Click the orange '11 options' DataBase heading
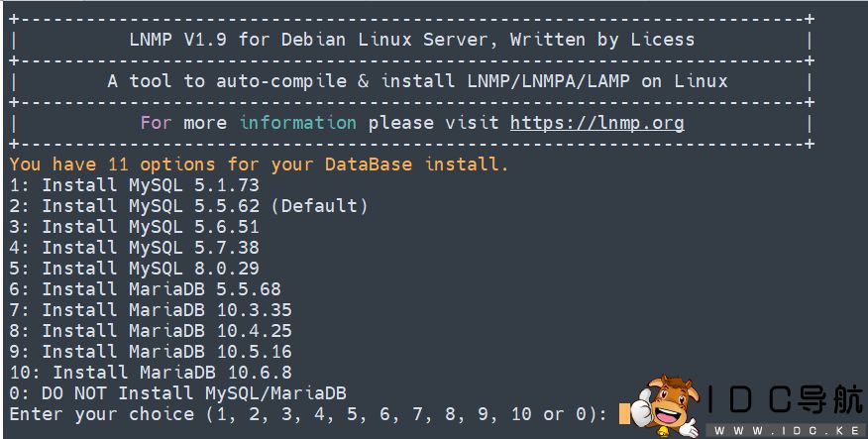Screen dimensions: 868x439 259,165
